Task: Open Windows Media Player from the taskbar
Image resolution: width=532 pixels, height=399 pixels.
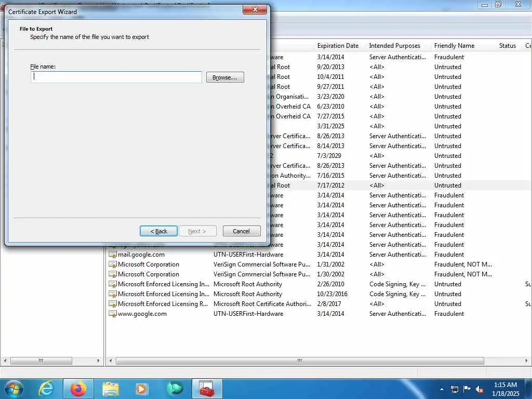Action: coord(141,389)
